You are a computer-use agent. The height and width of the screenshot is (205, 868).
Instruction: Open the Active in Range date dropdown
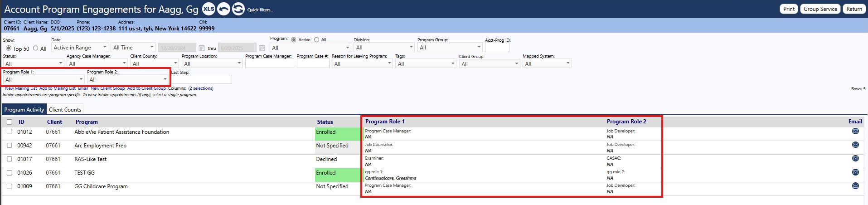point(80,47)
